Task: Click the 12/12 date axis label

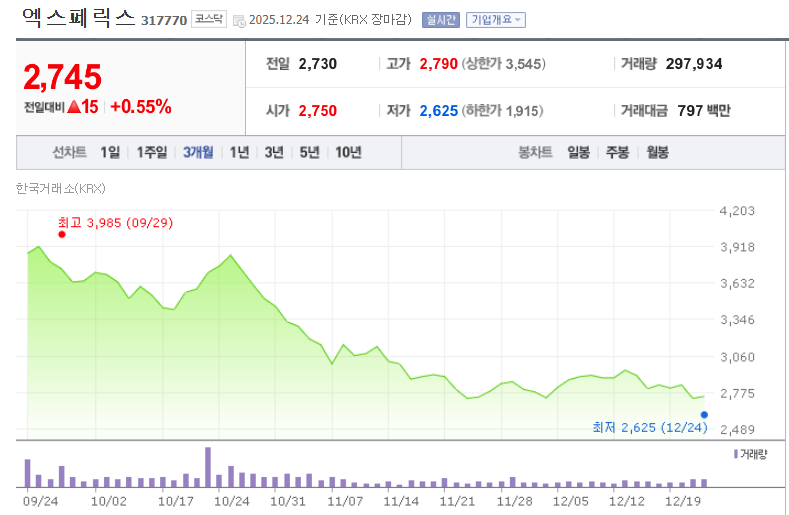Action: point(626,501)
